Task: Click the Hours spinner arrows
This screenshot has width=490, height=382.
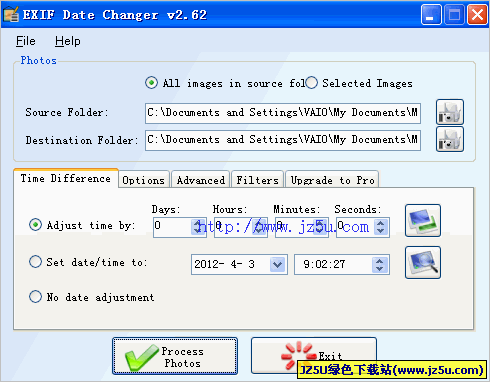Action: click(259, 227)
